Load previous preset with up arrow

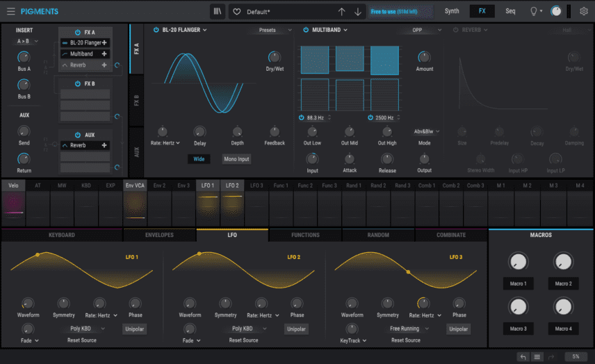tap(341, 12)
